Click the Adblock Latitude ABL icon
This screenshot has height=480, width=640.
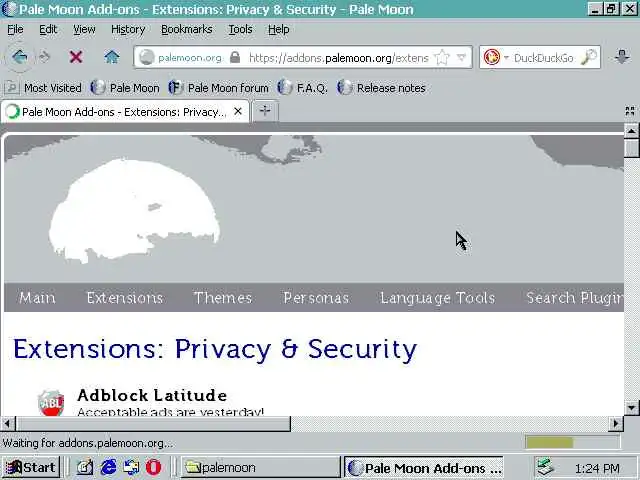point(51,402)
